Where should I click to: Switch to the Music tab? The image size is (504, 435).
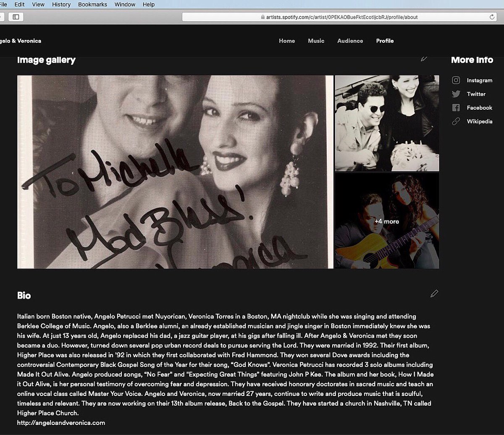click(316, 41)
